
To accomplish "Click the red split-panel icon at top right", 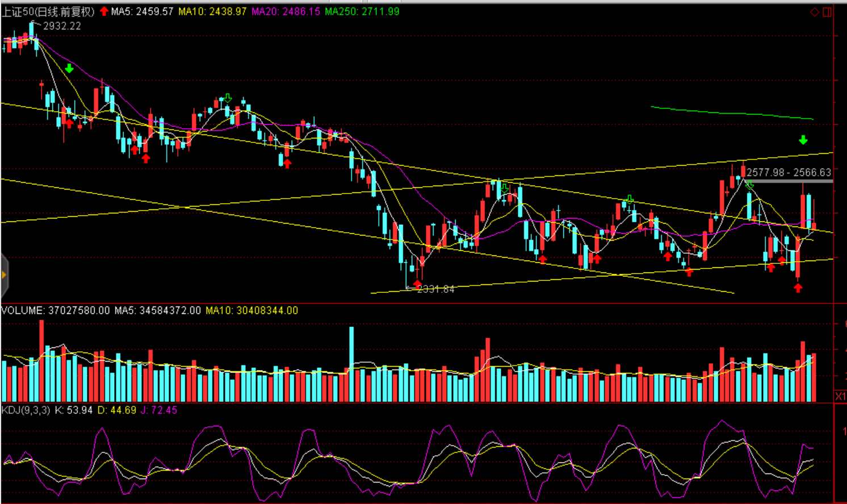I will (827, 12).
